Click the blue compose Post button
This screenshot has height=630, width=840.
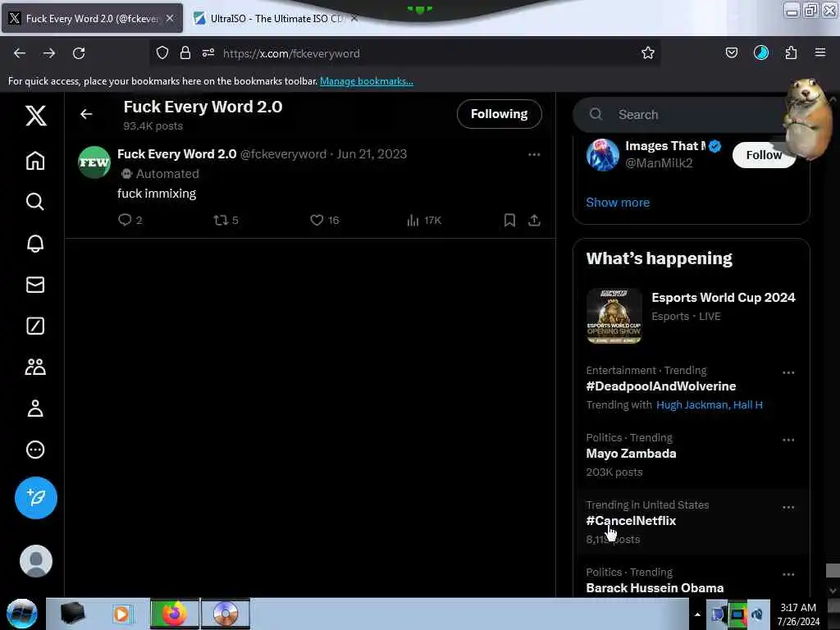(x=36, y=498)
